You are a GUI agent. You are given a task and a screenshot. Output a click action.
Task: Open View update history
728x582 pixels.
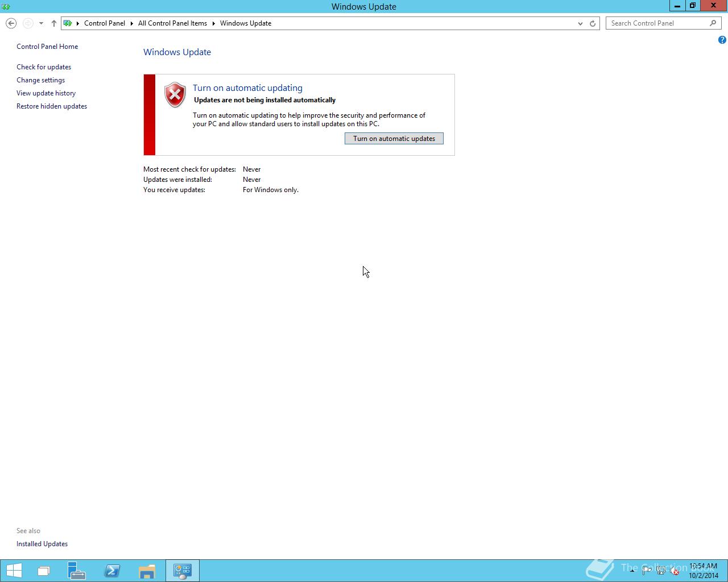[46, 93]
